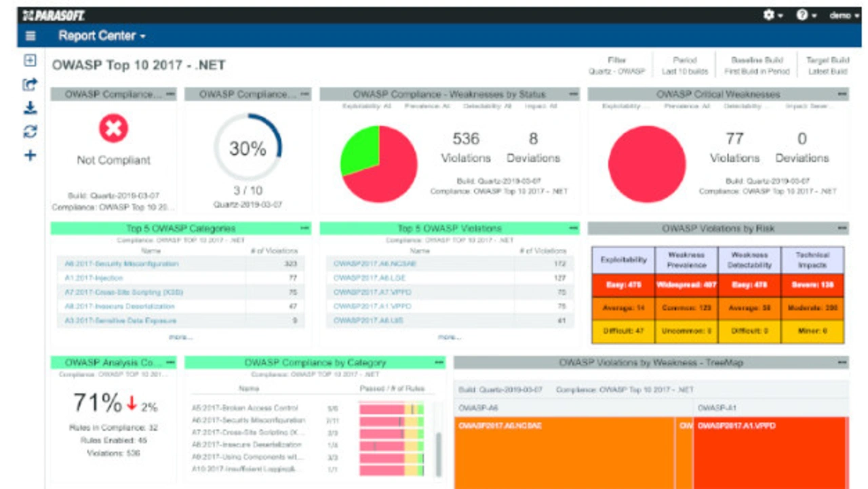Click the red OWASP2017.A1.VPPD treemap tile

pos(770,453)
